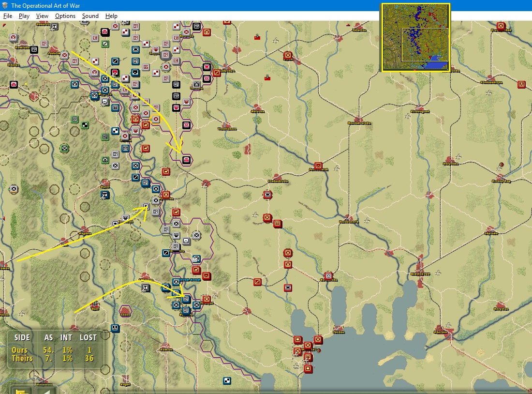Screen dimensions: 532x394
Task: Click the '36' losses value for Theirs
Action: tap(89, 358)
